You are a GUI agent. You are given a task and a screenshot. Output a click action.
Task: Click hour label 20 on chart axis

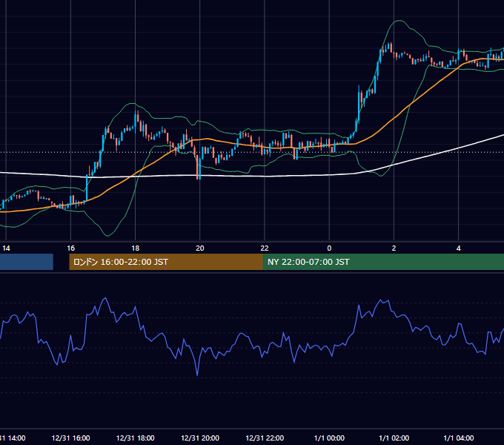click(200, 248)
